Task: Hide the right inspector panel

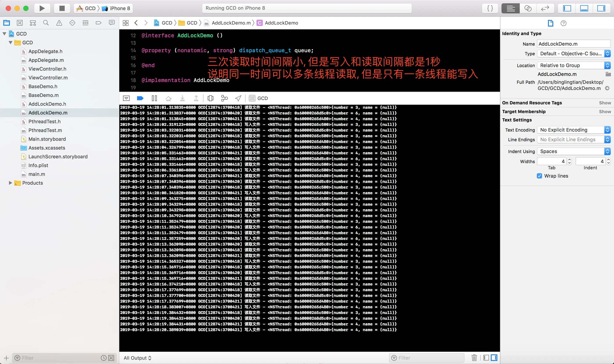Action: [x=601, y=8]
